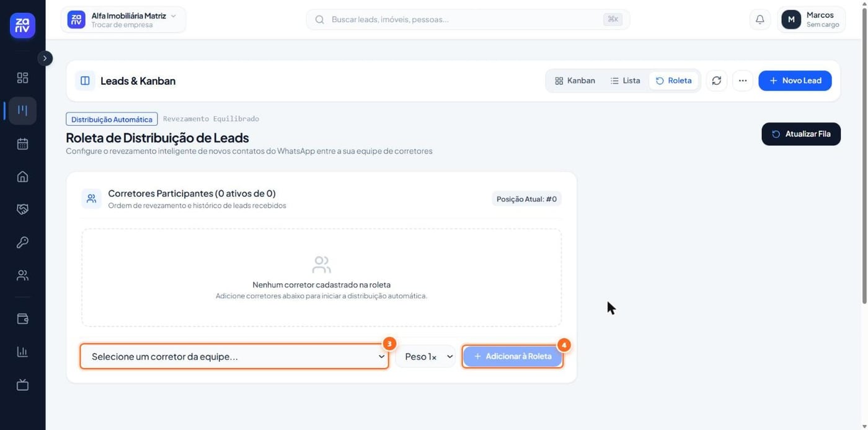Viewport: 868px width, 430px height.
Task: Refresh leads with circular arrows icon
Action: [x=717, y=81]
